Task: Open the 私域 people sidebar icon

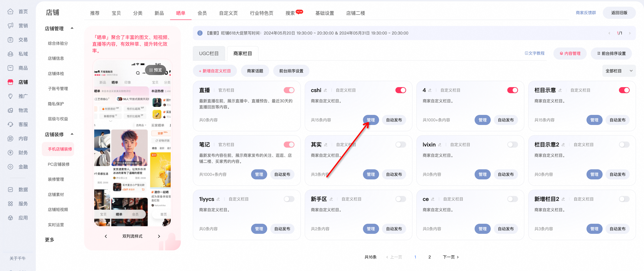Action: (x=10, y=54)
